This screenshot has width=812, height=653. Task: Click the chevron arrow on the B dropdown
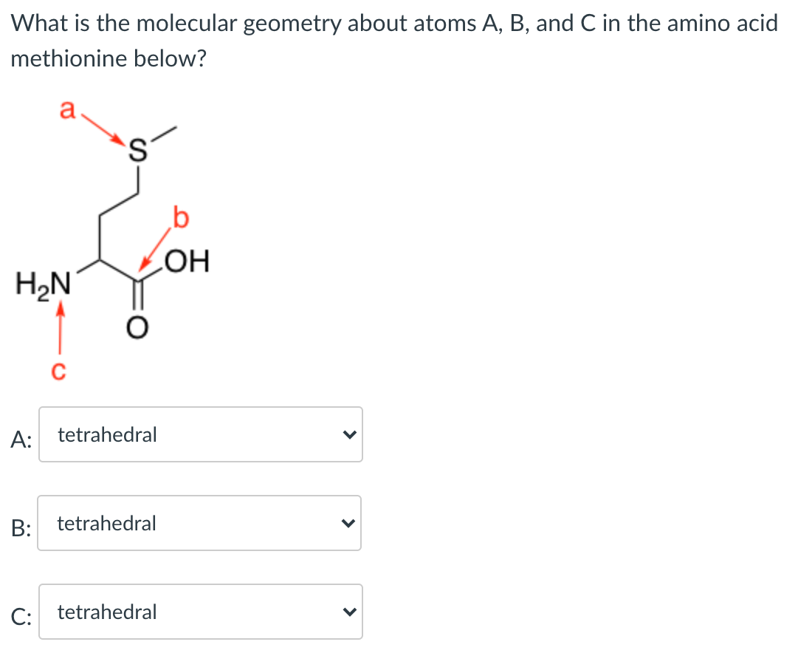click(348, 524)
